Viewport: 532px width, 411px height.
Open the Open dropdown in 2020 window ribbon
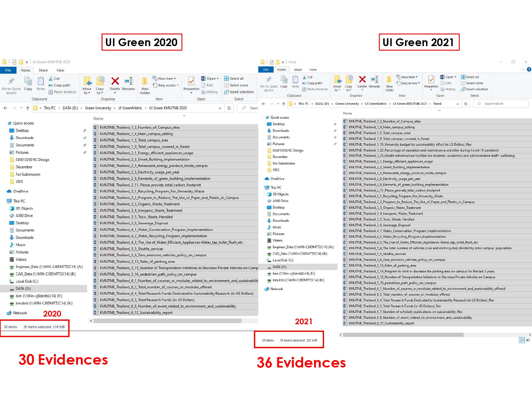210,78
